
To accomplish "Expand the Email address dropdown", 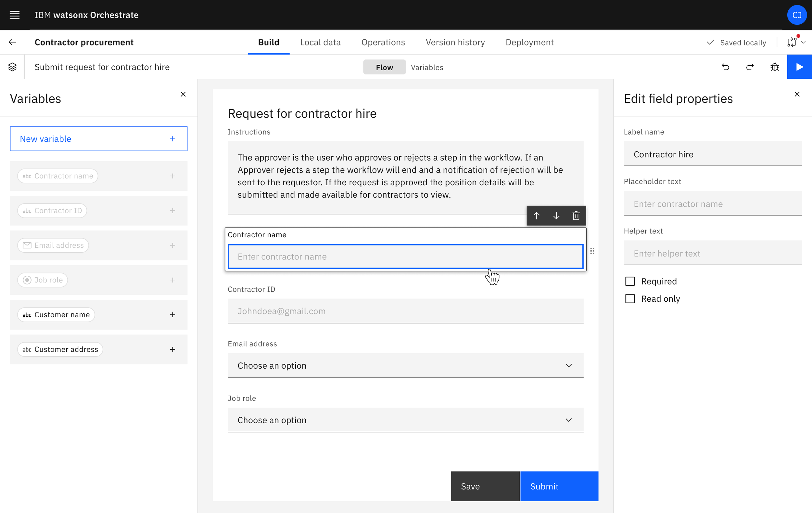I will pos(405,365).
